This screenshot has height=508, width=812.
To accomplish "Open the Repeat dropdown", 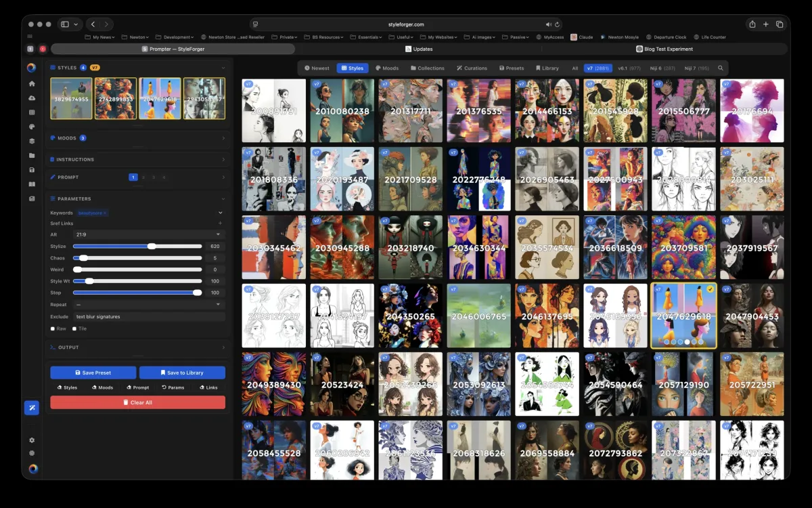I will tap(149, 305).
